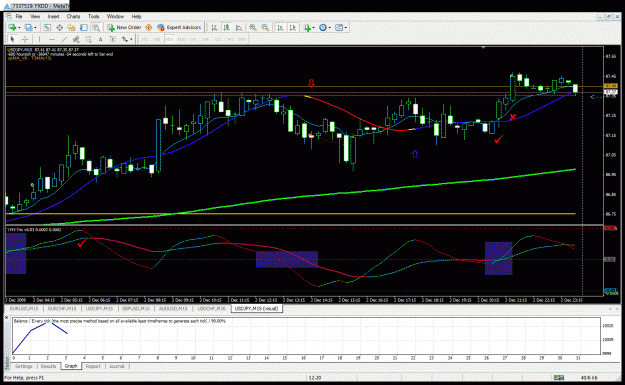Open the Periods clock icon
Screen dimensions: 625x385
tap(322, 28)
